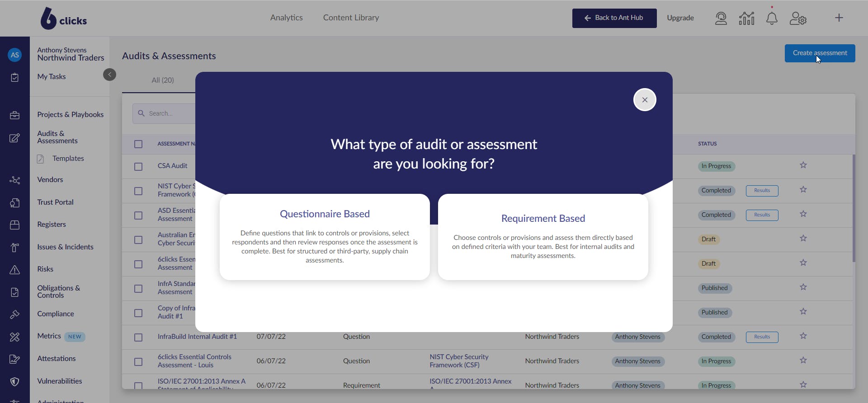Open the user settings gear icon
The width and height of the screenshot is (868, 403).
point(798,19)
